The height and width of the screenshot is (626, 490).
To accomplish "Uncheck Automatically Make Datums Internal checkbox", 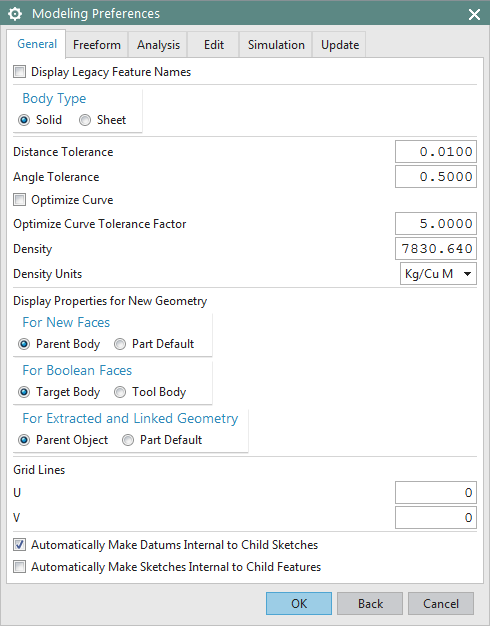I will 20,545.
